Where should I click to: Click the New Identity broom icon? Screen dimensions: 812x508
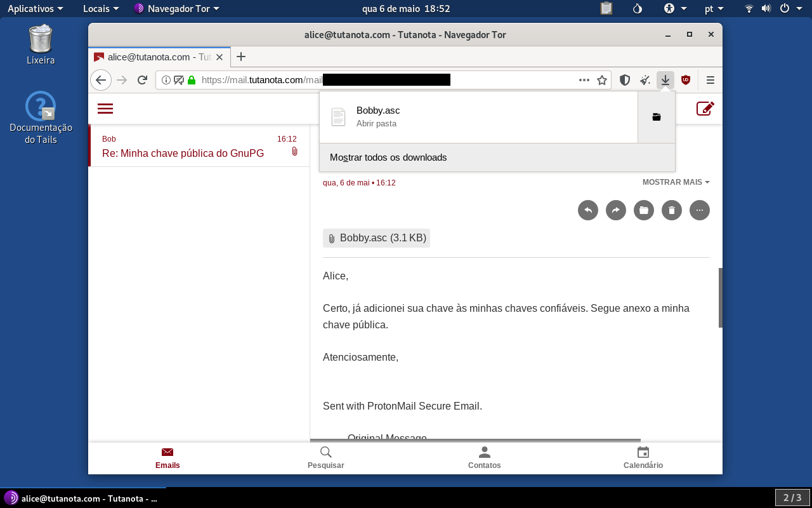click(x=645, y=80)
